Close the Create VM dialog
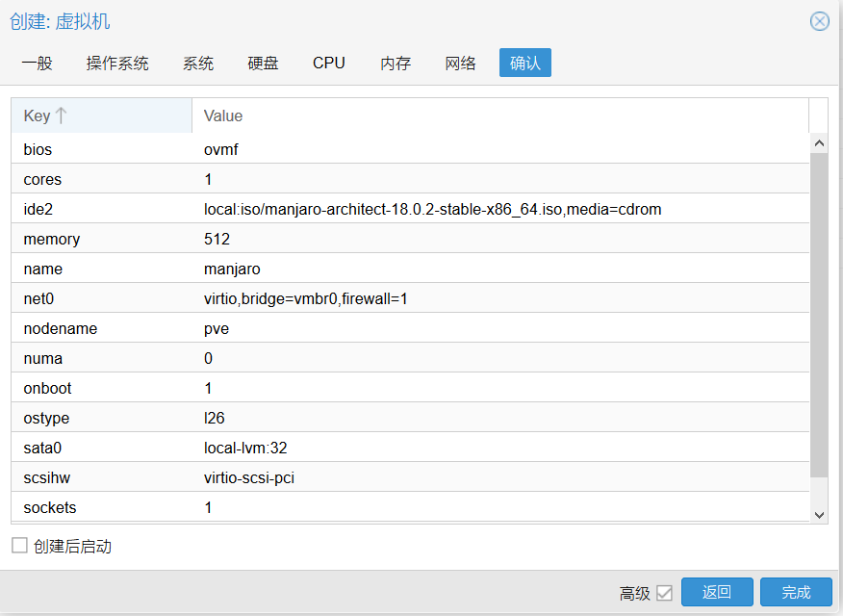Image resolution: width=843 pixels, height=616 pixels. coord(819,21)
